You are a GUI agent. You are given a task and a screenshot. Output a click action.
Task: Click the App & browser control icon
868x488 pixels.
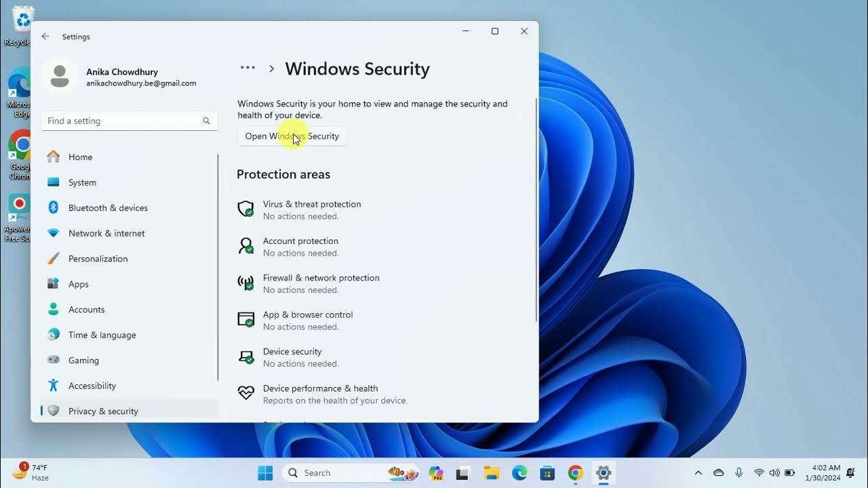click(245, 319)
